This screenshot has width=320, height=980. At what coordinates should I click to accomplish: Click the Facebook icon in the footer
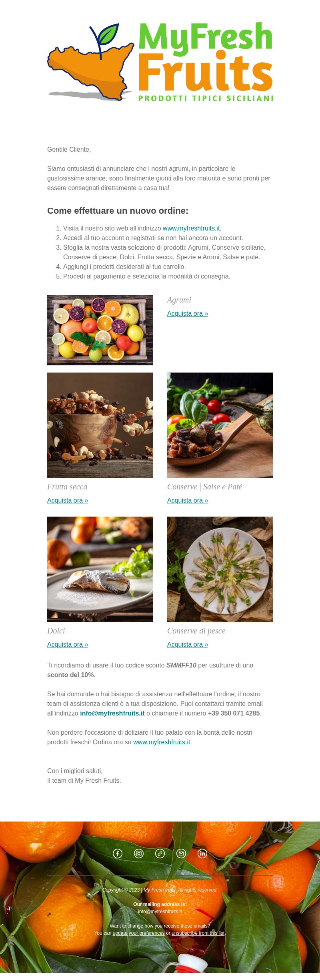click(x=118, y=854)
